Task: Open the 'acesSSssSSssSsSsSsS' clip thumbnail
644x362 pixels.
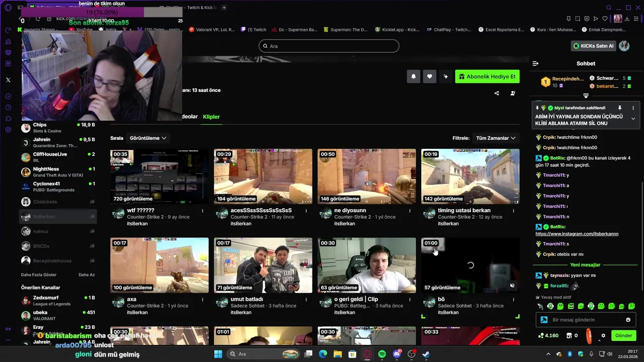Action: tap(263, 176)
